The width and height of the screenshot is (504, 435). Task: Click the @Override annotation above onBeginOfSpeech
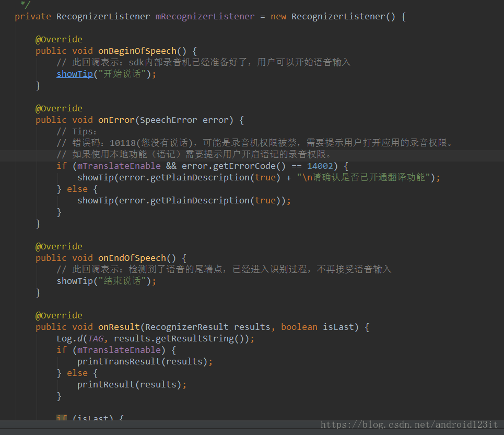pyautogui.click(x=59, y=39)
